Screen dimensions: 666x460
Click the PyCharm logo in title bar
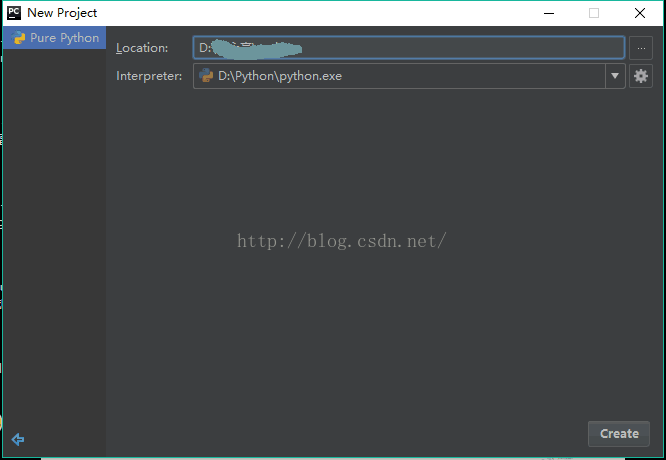click(x=14, y=13)
